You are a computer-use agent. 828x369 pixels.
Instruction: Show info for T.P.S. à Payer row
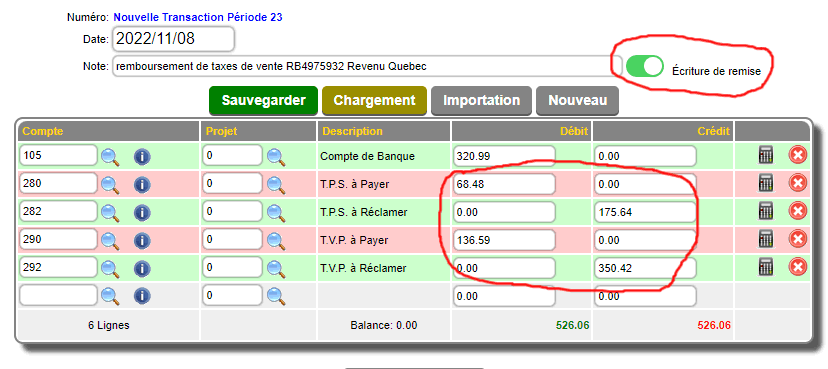142,185
